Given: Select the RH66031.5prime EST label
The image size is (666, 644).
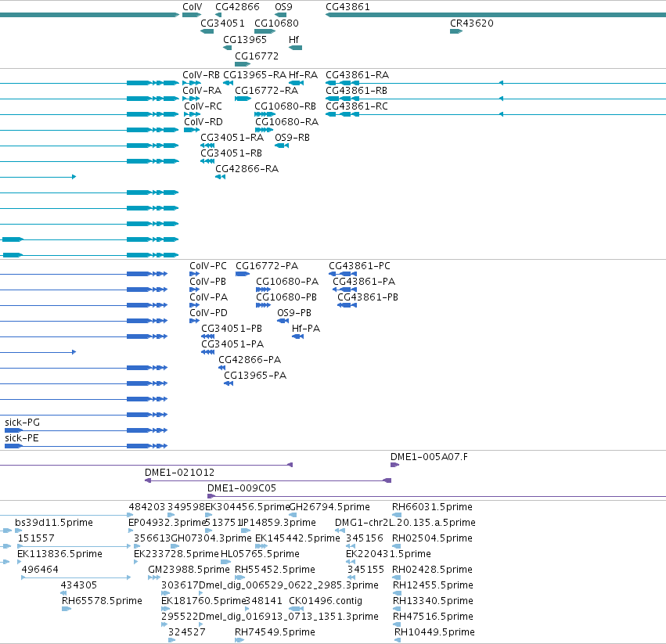Looking at the screenshot, I should pyautogui.click(x=432, y=507).
